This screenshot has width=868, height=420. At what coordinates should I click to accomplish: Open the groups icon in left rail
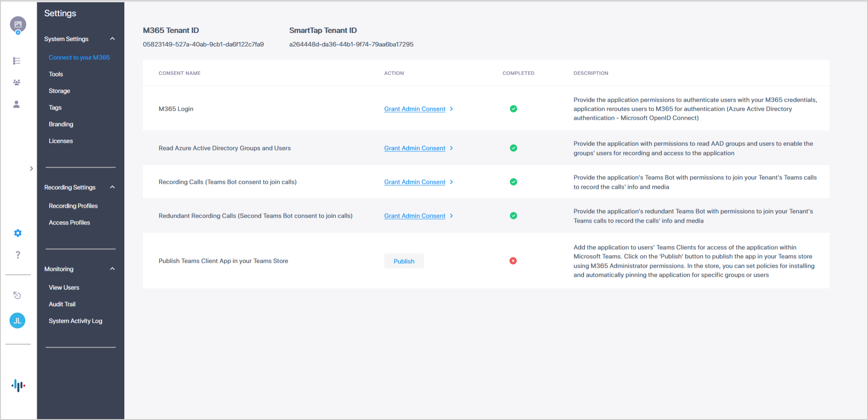tap(17, 82)
